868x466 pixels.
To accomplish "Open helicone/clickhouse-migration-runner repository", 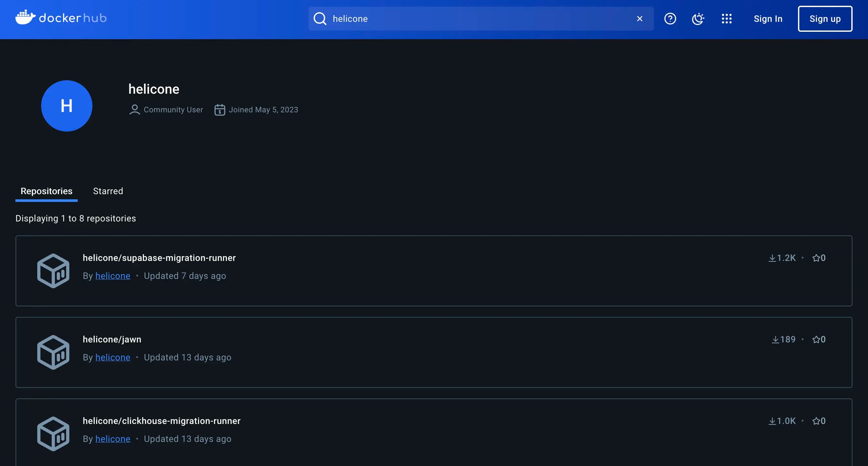I will click(161, 421).
